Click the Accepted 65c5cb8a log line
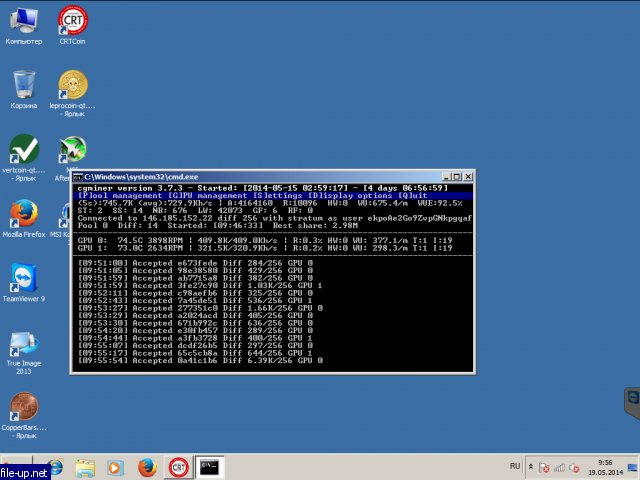The image size is (640, 480). (196, 353)
